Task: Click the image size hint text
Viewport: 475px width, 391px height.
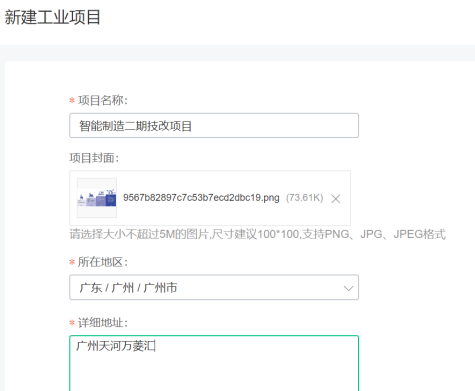Action: tap(257, 234)
